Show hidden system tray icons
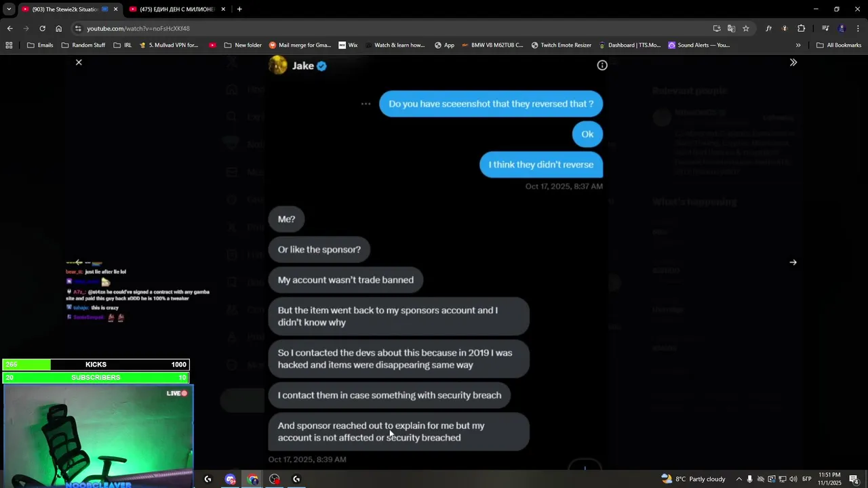The height and width of the screenshot is (488, 868). [x=739, y=479]
